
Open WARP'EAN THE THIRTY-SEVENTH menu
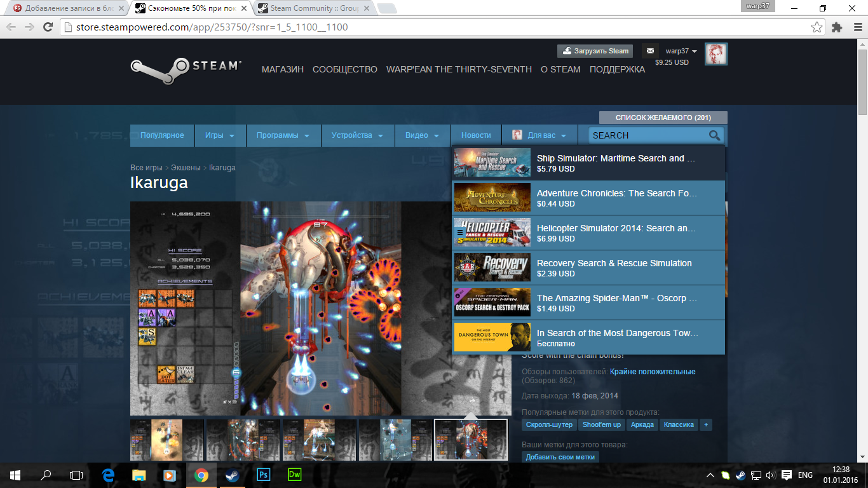pos(459,69)
